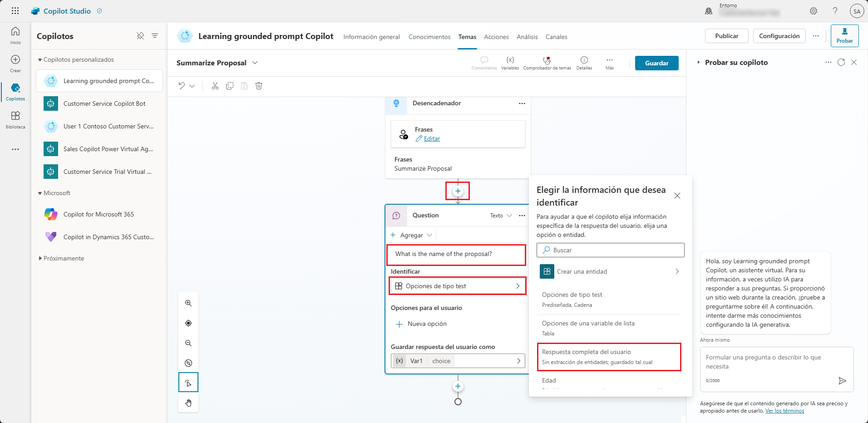Add Nueva opción for the user
The image size is (868, 423).
tap(421, 324)
